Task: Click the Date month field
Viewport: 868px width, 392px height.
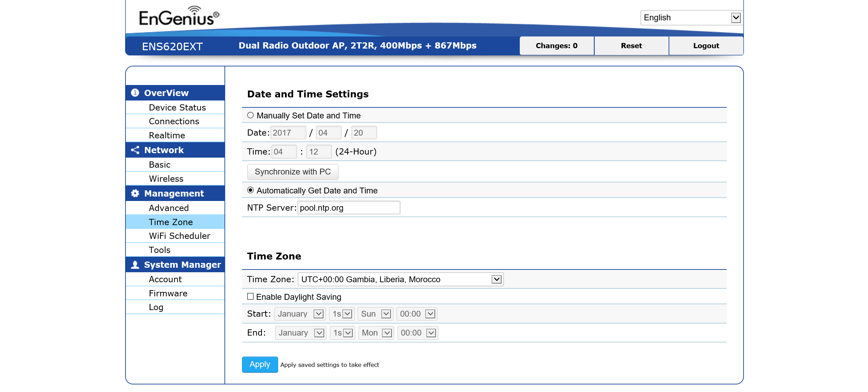Action: pyautogui.click(x=329, y=133)
